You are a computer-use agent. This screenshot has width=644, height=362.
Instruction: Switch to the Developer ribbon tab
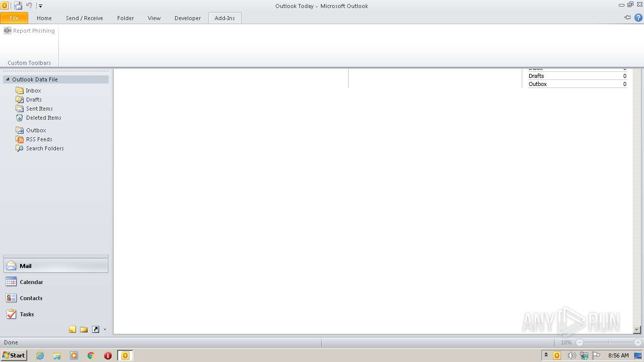pos(188,18)
